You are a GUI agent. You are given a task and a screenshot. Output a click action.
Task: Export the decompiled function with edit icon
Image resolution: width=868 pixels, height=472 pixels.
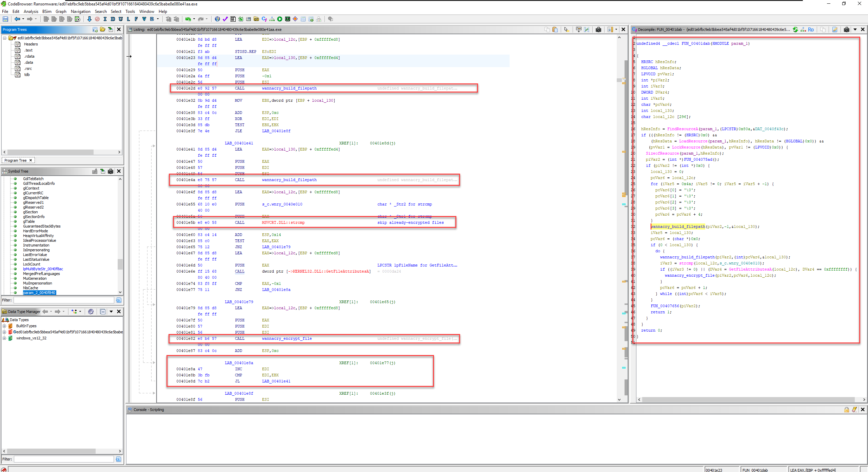coord(835,29)
